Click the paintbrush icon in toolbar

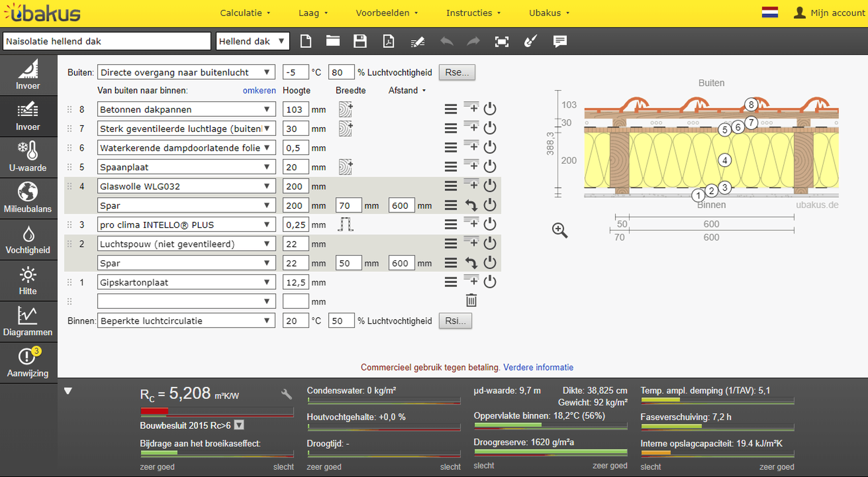pyautogui.click(x=531, y=41)
